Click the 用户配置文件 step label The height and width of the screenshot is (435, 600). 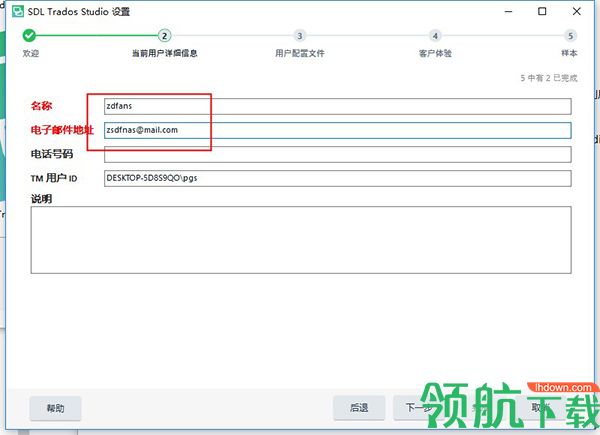[300, 53]
